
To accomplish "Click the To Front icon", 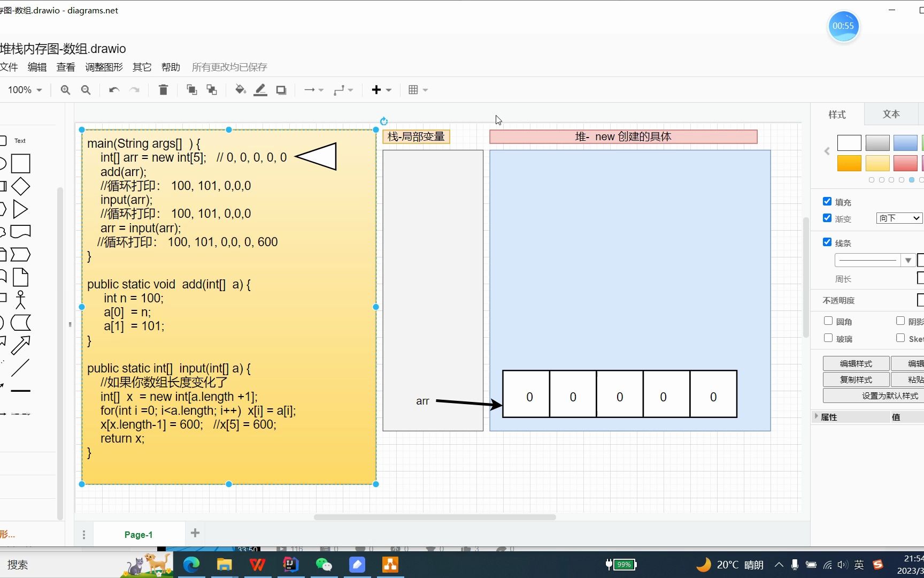I will click(x=191, y=89).
